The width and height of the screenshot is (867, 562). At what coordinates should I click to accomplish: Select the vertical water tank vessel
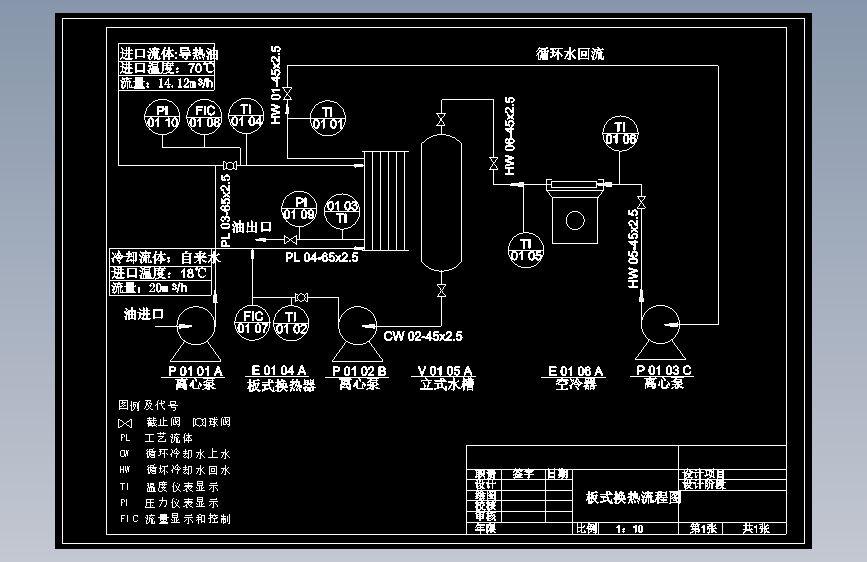coord(441,203)
